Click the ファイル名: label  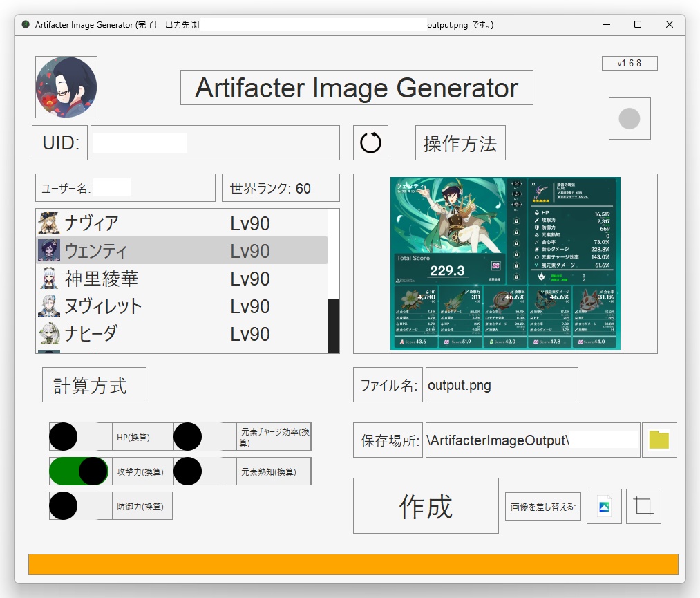(388, 385)
